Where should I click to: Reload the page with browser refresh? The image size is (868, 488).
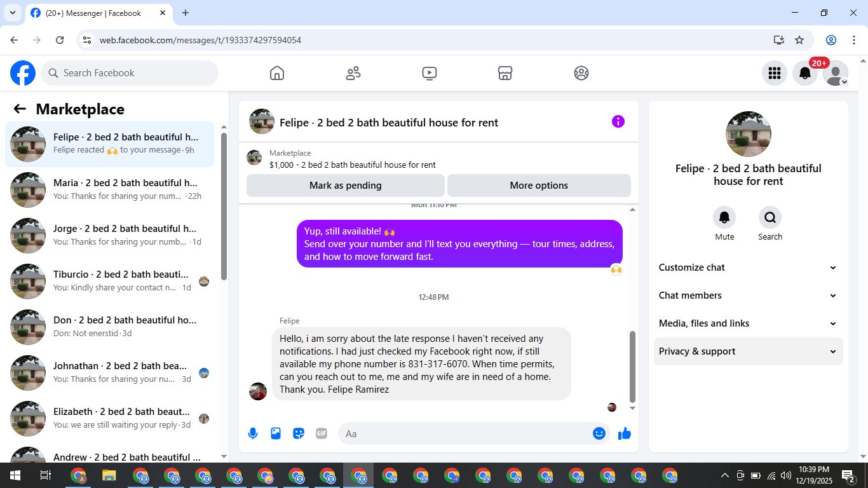60,40
